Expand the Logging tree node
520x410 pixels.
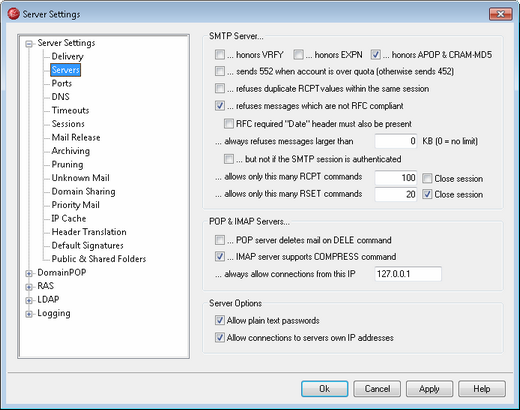pyautogui.click(x=29, y=314)
